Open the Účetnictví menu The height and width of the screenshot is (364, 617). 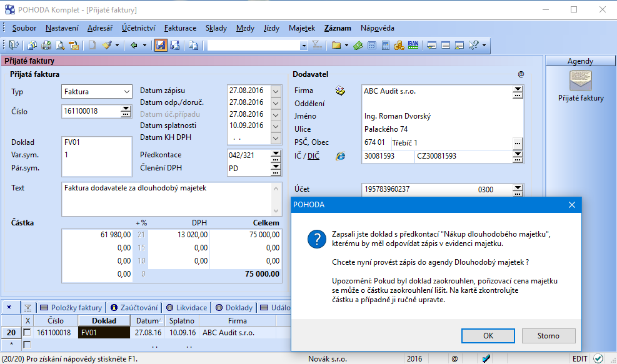139,28
